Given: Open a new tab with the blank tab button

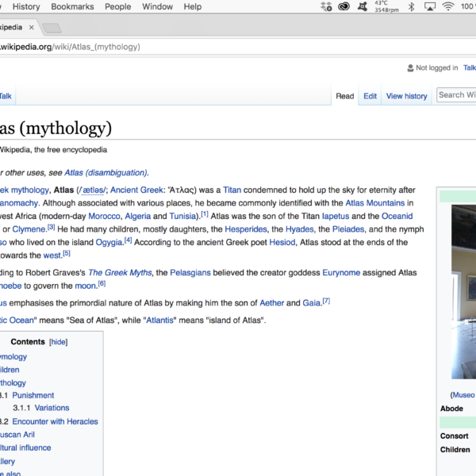Looking at the screenshot, I should point(52,29).
